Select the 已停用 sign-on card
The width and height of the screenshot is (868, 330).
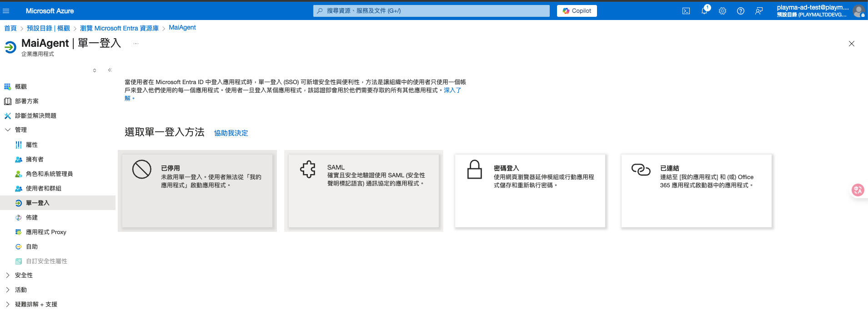pos(197,191)
